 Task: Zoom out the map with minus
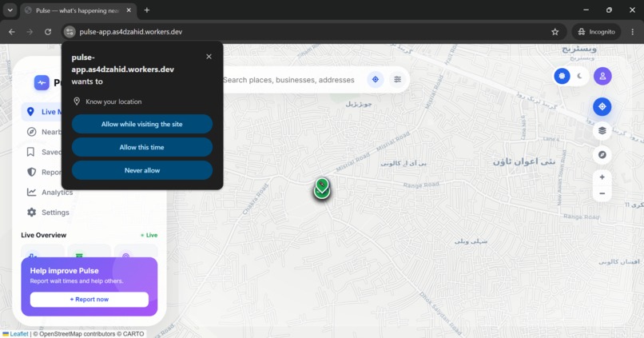(x=602, y=193)
